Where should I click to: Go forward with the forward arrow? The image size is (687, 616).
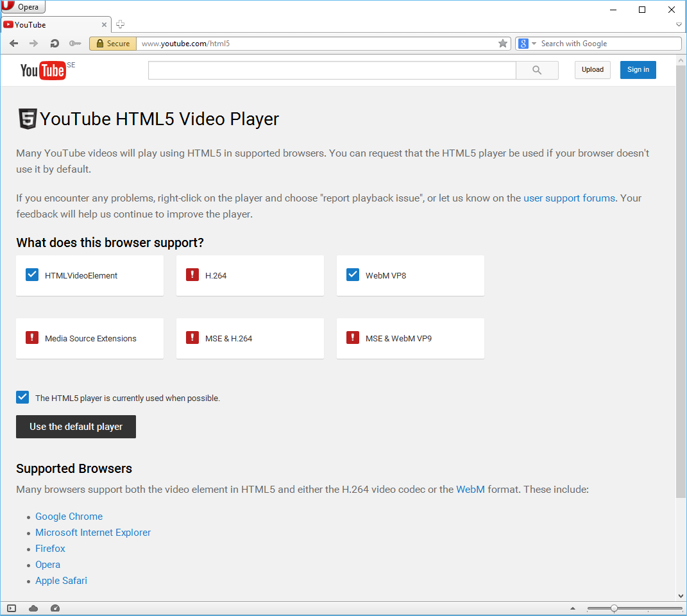(x=34, y=44)
